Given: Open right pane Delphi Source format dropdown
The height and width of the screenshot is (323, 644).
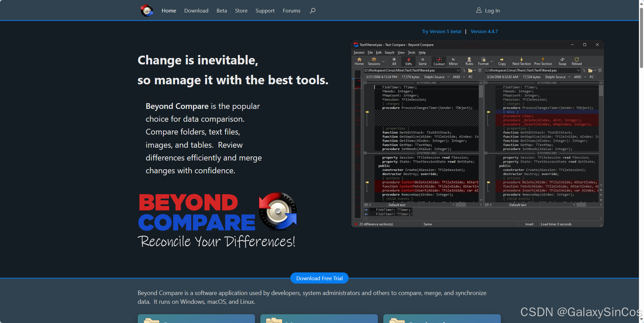Looking at the screenshot, I should pyautogui.click(x=569, y=77).
